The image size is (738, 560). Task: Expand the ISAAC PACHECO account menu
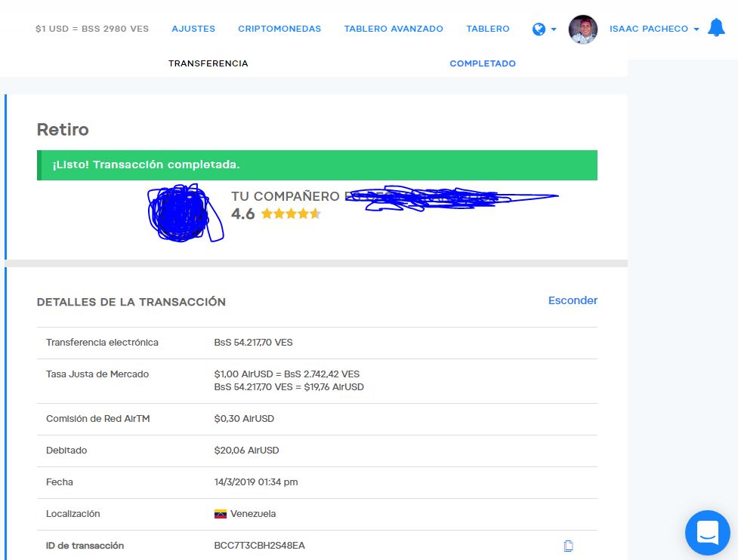[x=654, y=29]
